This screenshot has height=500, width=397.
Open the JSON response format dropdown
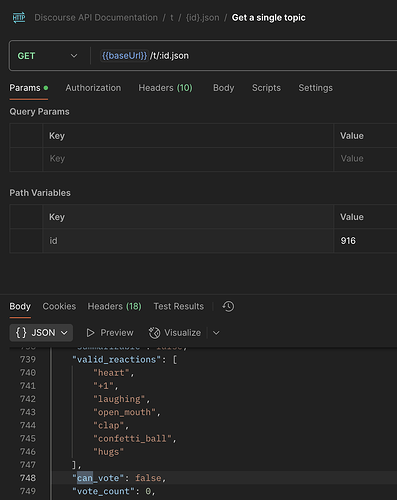click(x=41, y=333)
